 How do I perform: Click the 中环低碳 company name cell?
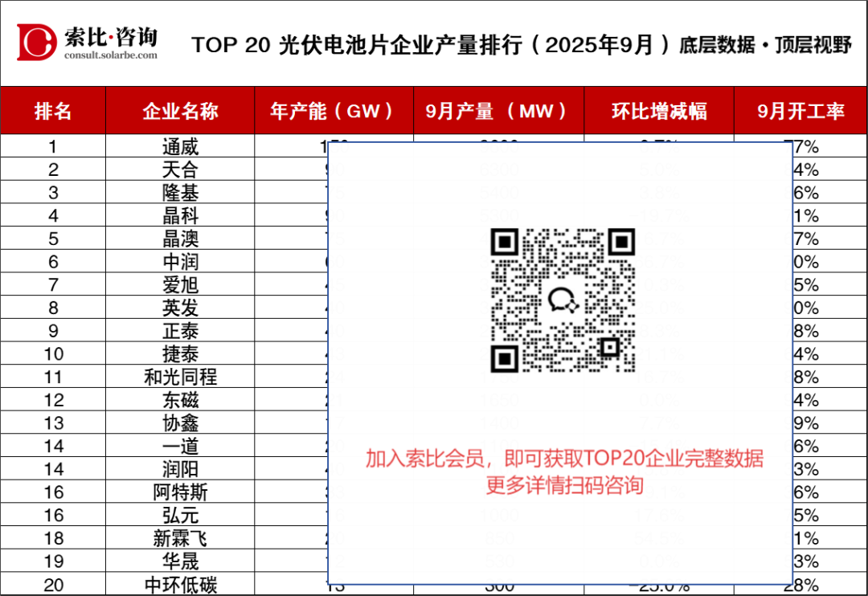coord(180,585)
